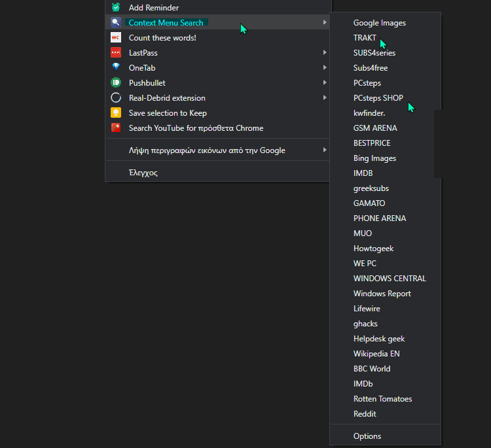Select kwfinder. in the submenu
This screenshot has height=448, width=491.
(386, 113)
